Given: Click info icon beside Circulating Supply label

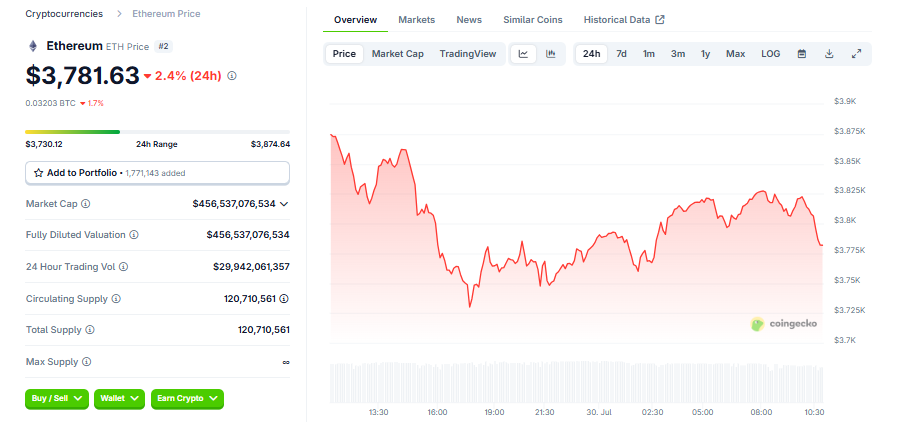Looking at the screenshot, I should point(116,299).
